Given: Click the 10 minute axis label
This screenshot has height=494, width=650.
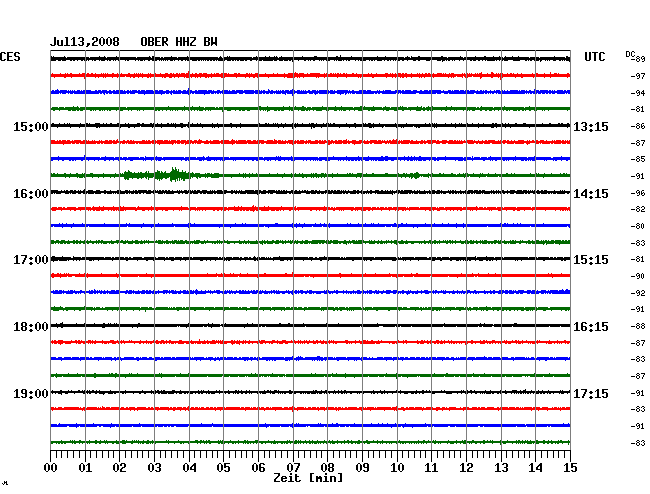Looking at the screenshot, I should (397, 467).
